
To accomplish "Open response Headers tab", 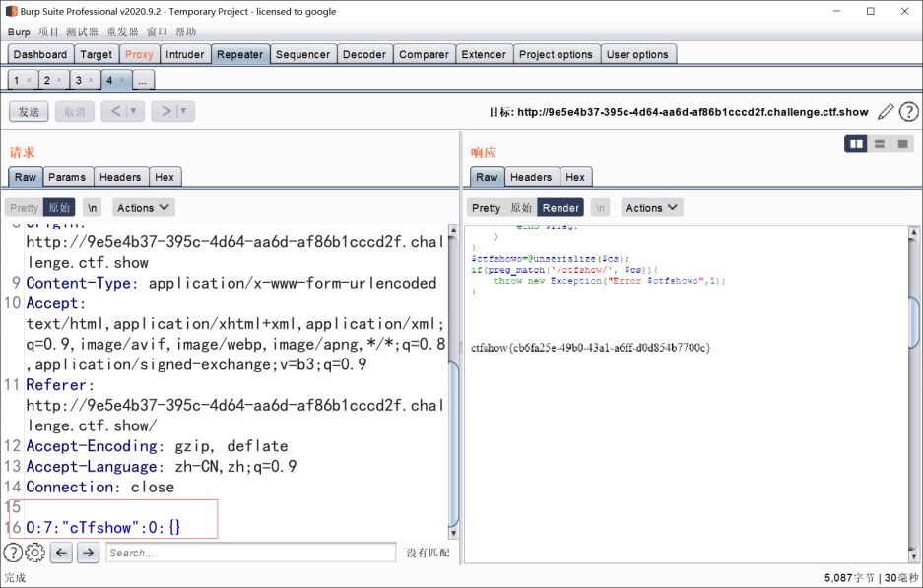I will coord(531,177).
